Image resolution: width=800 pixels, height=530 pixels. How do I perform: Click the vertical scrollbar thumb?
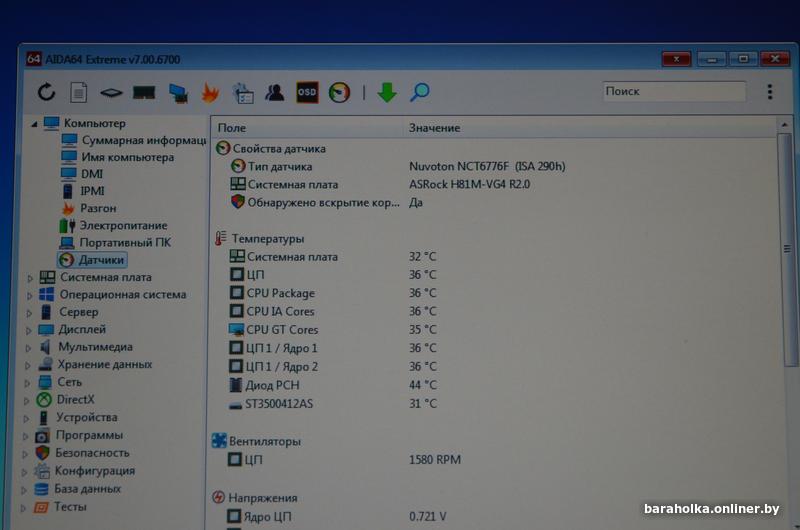point(786,249)
